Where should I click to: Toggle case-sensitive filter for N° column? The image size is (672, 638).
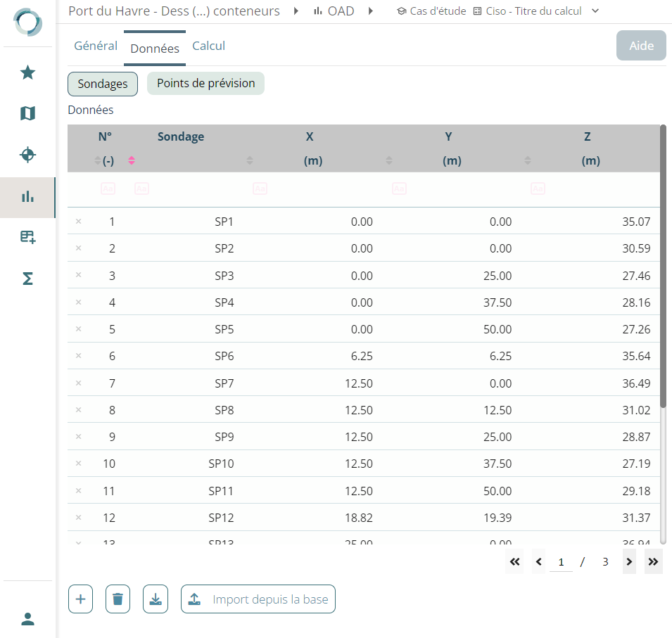(x=108, y=189)
